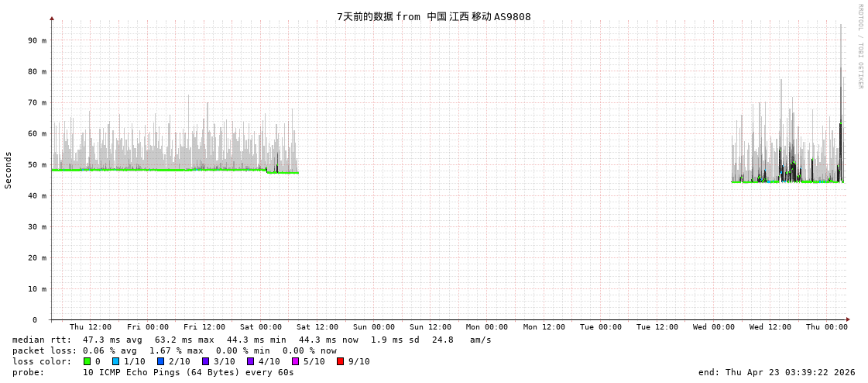Viewport: 868px width, 383px height.
Task: Click the end timestamp Thu Apr 23
Action: 777,372
